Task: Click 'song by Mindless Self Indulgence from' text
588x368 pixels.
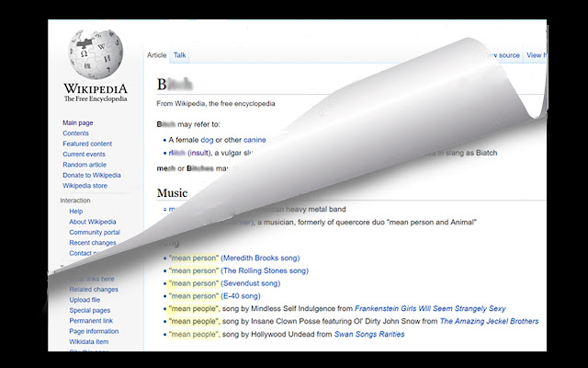Action: (x=288, y=309)
